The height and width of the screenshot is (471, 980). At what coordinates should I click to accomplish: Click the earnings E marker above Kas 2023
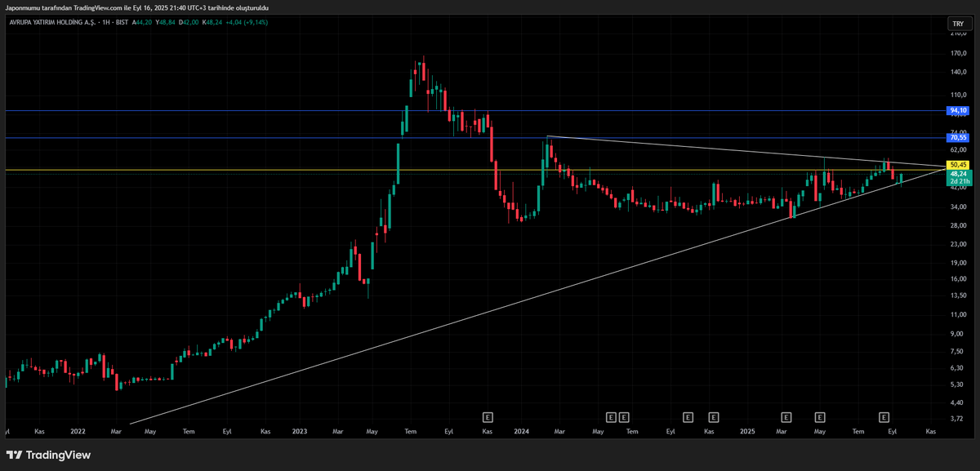tap(488, 417)
